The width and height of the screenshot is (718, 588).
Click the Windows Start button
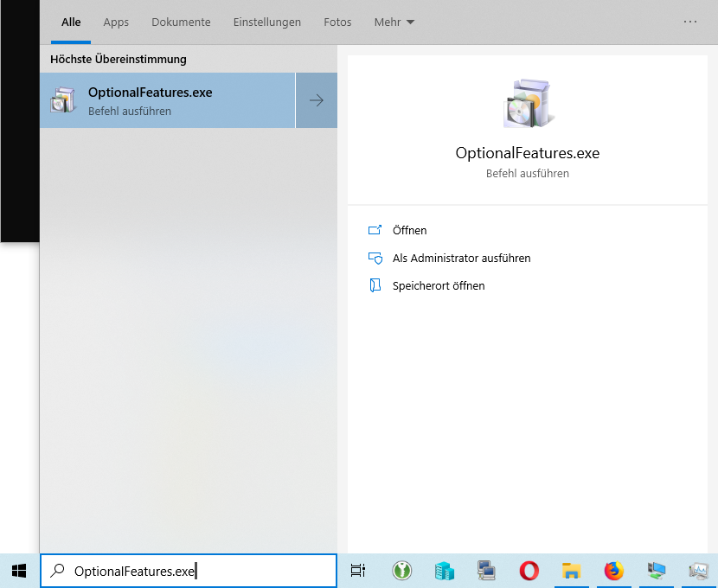click(x=19, y=571)
